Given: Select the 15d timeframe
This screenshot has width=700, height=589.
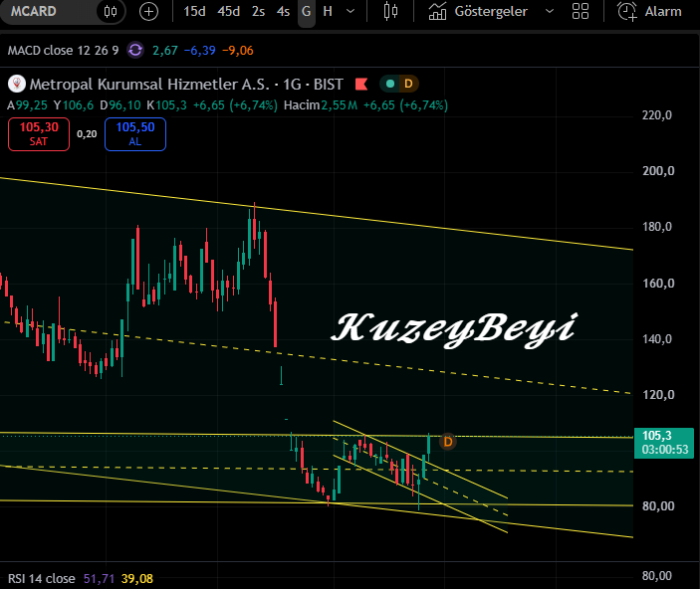Looking at the screenshot, I should pos(194,11).
